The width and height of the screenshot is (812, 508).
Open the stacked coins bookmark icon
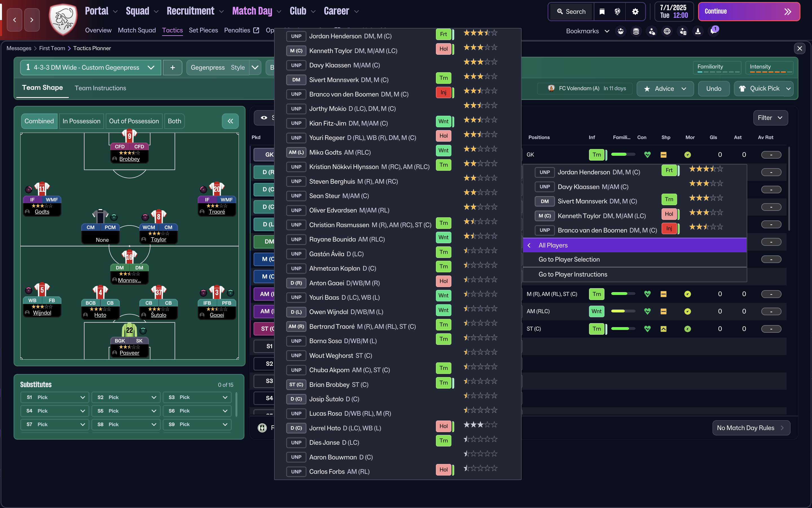[636, 31]
